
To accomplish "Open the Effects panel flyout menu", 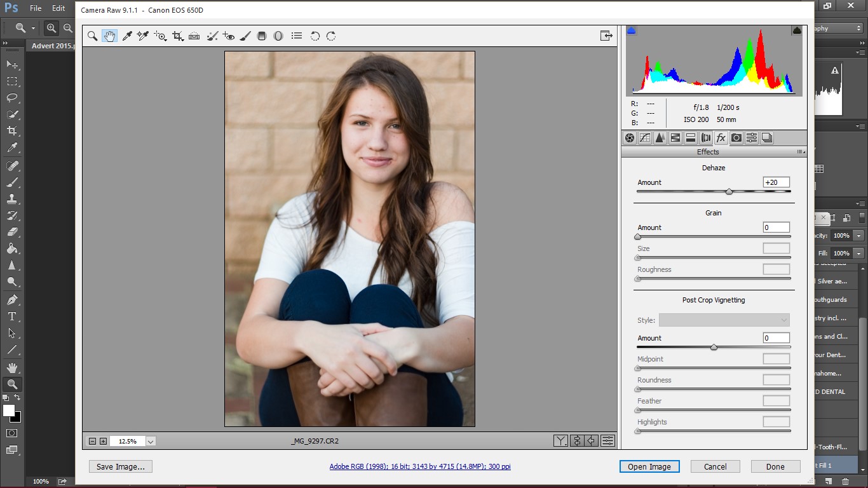I will [x=801, y=152].
